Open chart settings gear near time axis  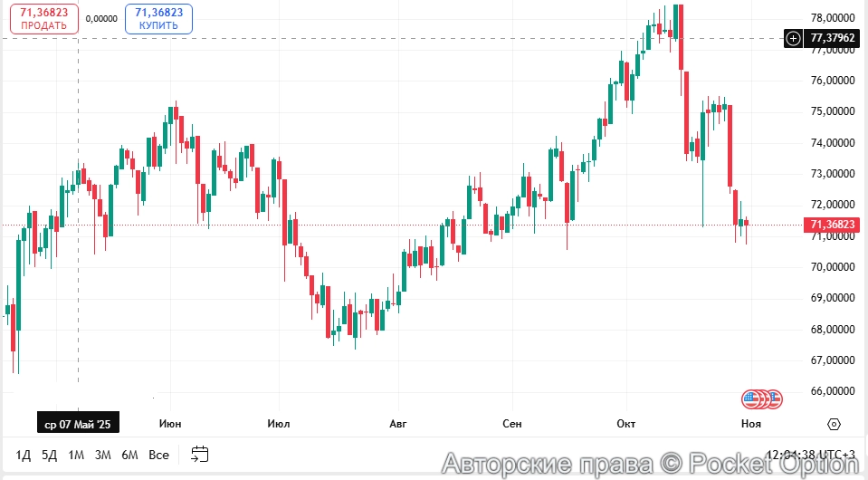click(835, 424)
